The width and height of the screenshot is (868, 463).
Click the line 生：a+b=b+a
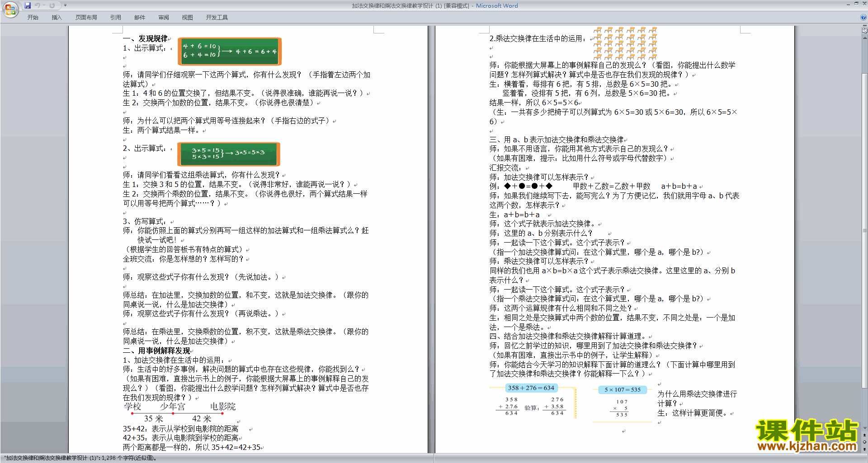click(514, 215)
